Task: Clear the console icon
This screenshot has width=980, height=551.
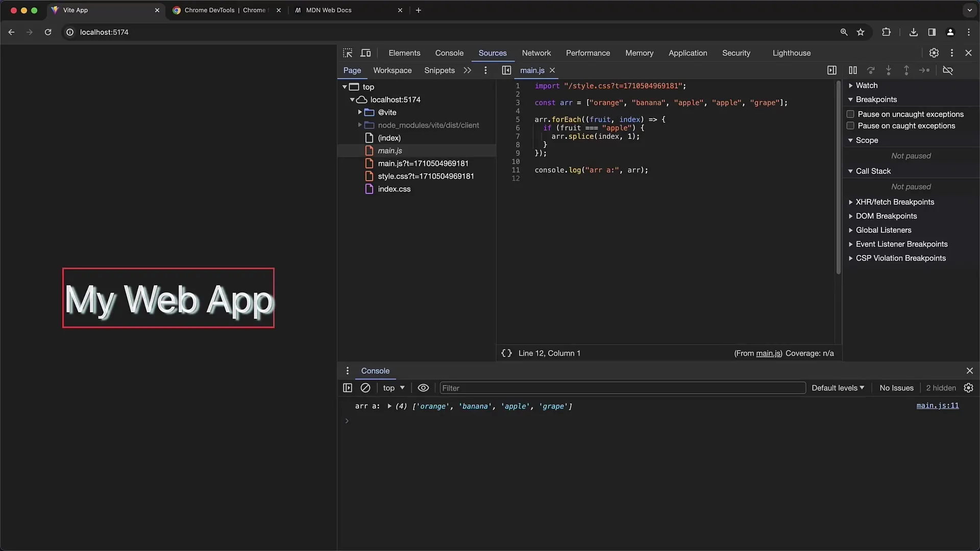Action: [365, 388]
